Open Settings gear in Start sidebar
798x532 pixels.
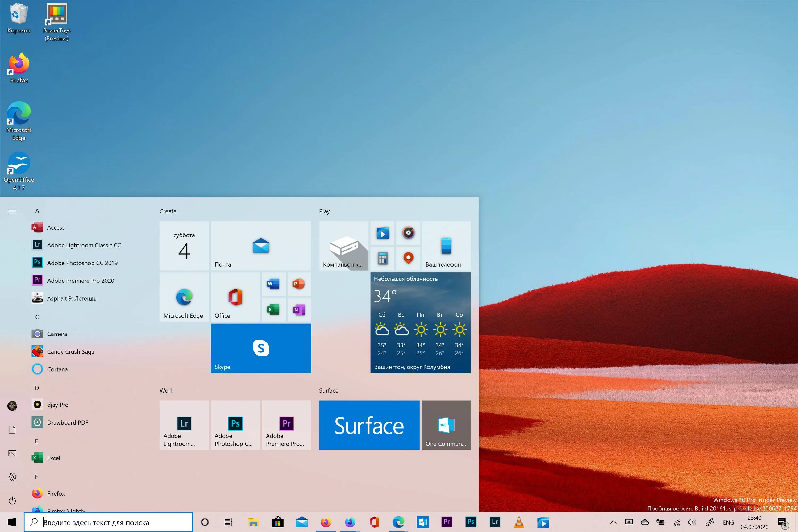coord(12,477)
